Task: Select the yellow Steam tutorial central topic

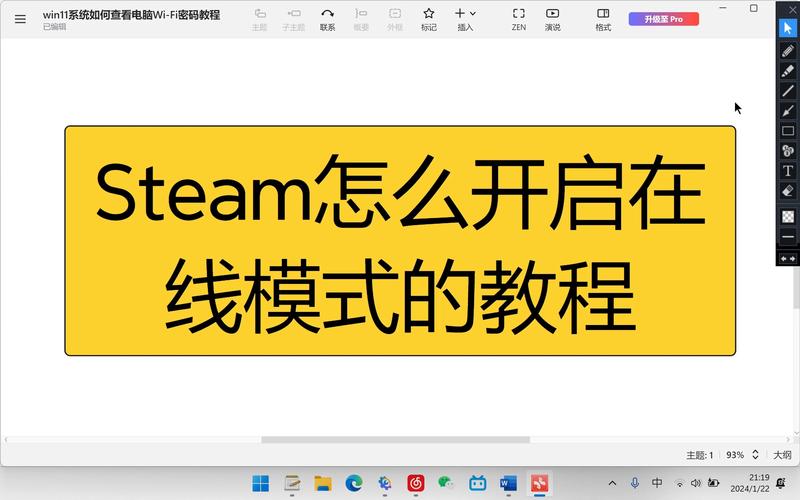Action: pyautogui.click(x=400, y=240)
